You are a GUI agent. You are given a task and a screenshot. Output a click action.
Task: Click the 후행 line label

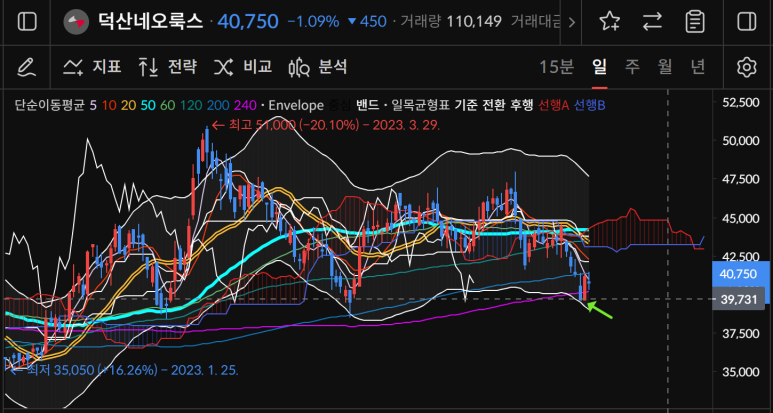coord(522,105)
